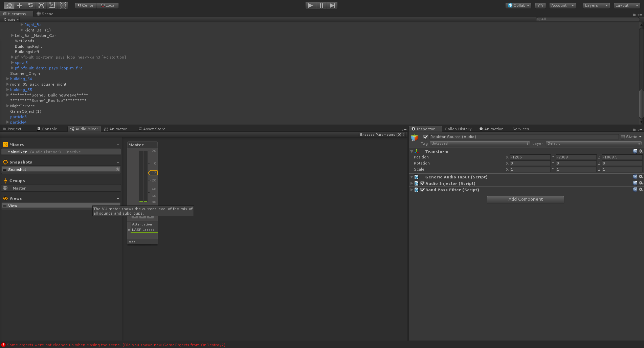The image size is (644, 348).
Task: Uncheck the Band Pass Filter script checkbox
Action: coord(423,190)
